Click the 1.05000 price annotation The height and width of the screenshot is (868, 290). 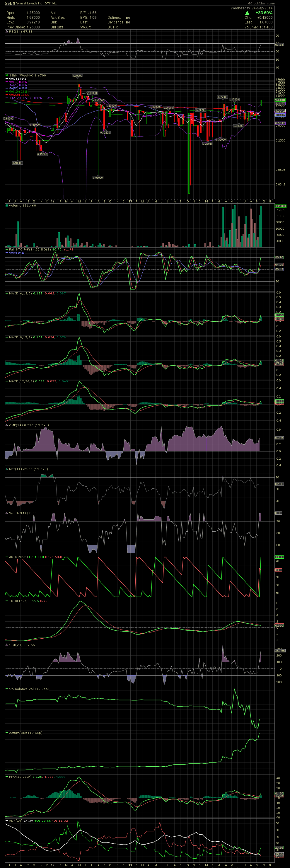tap(155, 107)
